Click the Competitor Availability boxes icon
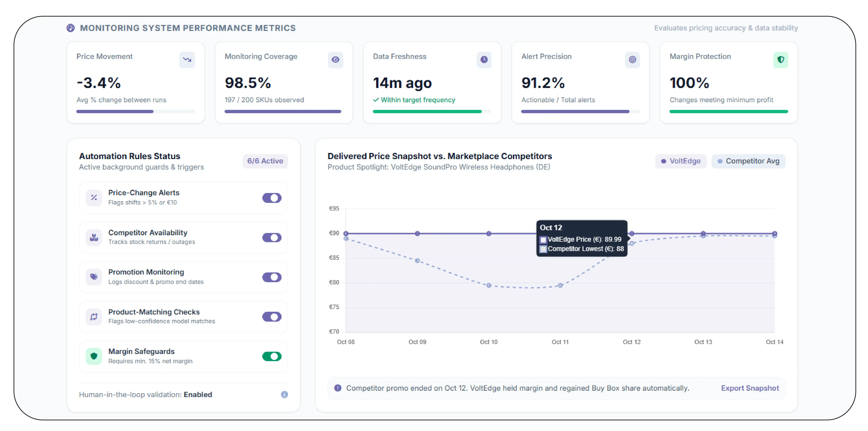 [94, 237]
